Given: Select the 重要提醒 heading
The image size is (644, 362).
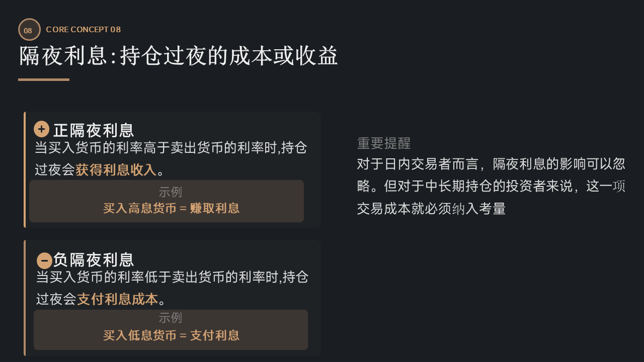Looking at the screenshot, I should pyautogui.click(x=384, y=143).
